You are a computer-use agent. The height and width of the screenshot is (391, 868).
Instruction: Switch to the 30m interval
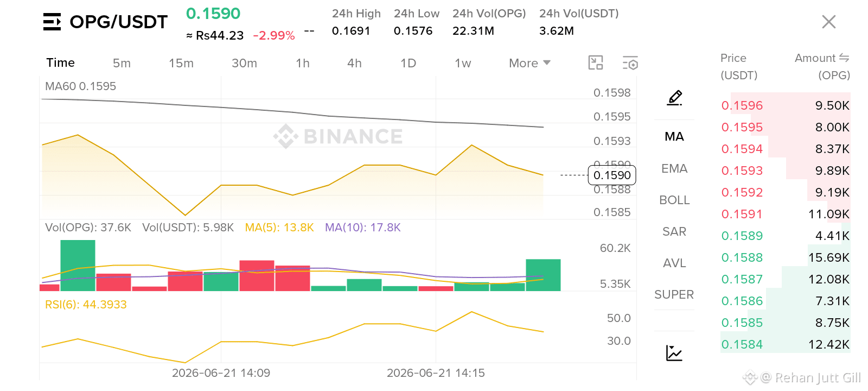click(244, 63)
